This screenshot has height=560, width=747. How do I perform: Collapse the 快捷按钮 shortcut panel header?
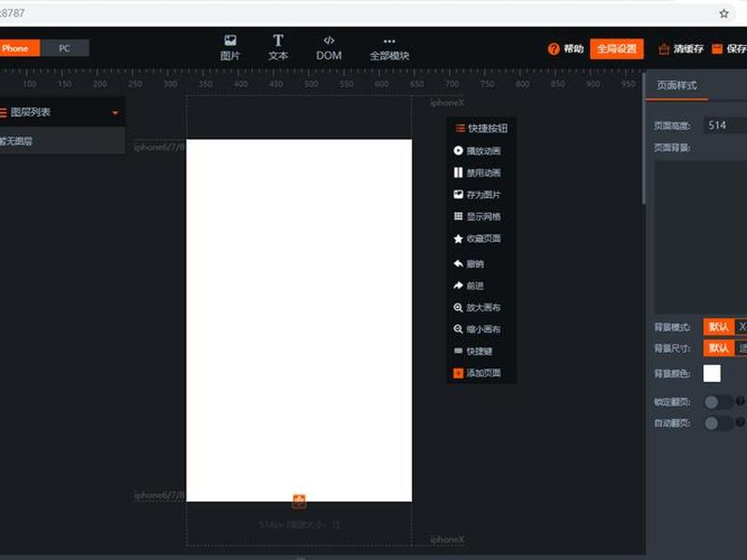coord(482,128)
